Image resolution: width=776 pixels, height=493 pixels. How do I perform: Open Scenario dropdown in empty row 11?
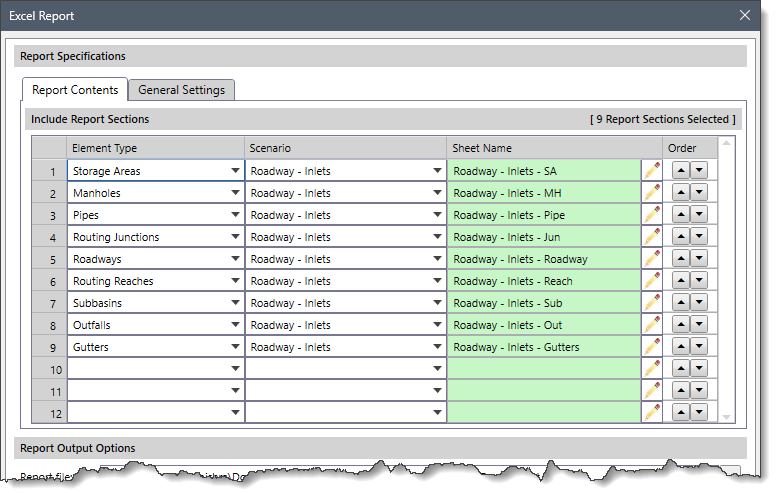tap(437, 391)
